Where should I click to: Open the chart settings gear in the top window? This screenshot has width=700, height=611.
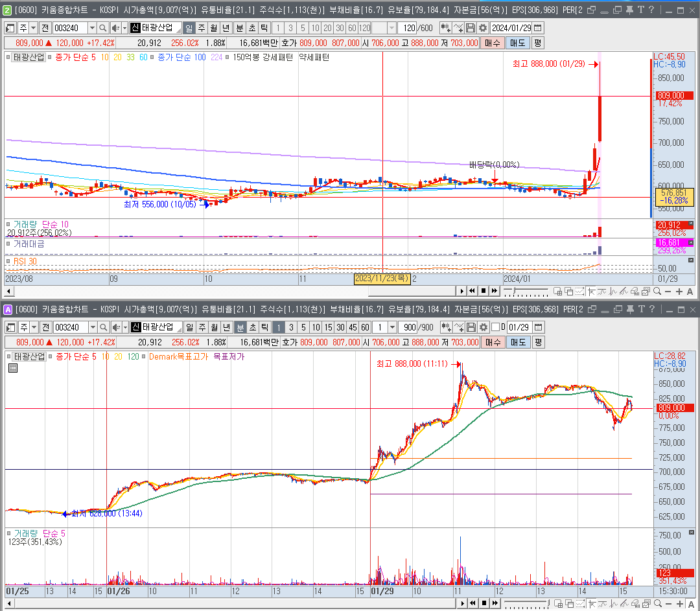coord(483,28)
